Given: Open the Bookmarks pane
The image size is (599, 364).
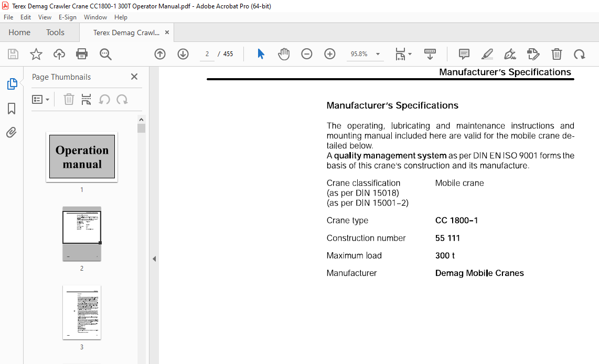Looking at the screenshot, I should 12,109.
